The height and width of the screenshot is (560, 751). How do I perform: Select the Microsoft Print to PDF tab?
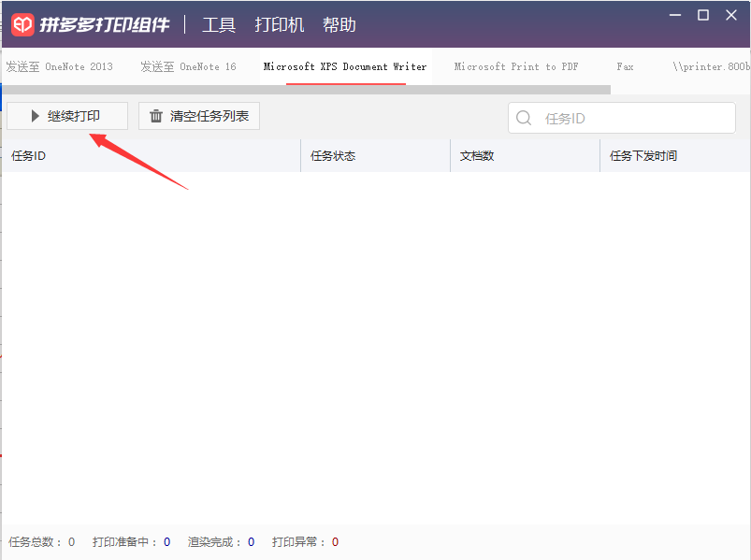tap(516, 66)
